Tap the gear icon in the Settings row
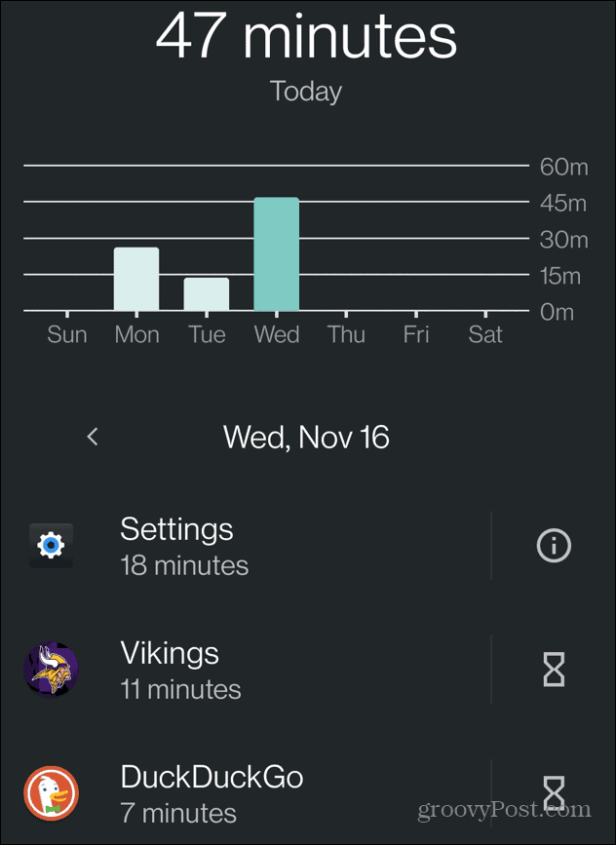This screenshot has width=616, height=845. [x=51, y=545]
